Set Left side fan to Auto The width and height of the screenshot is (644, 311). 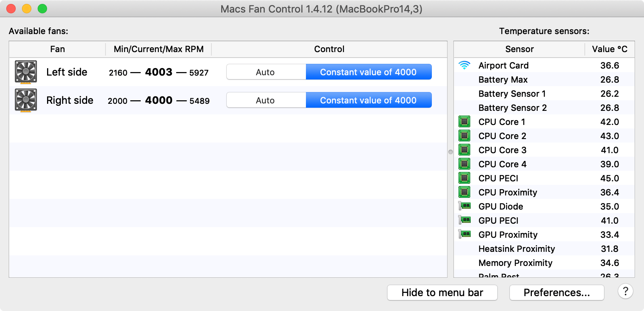(x=266, y=72)
